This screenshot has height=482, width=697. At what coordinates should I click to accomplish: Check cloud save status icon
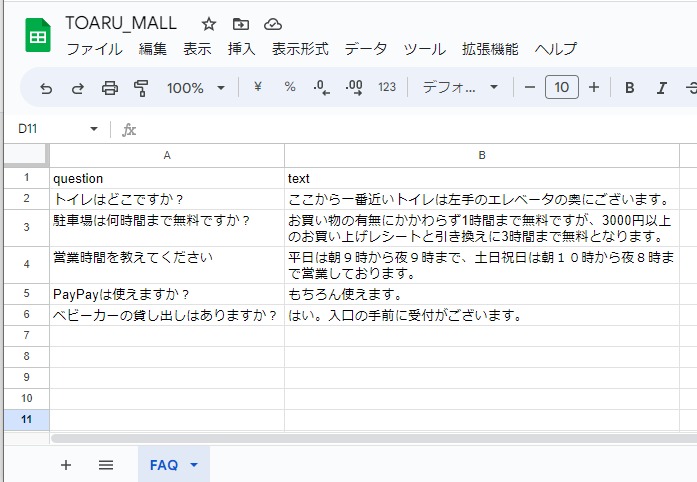272,24
